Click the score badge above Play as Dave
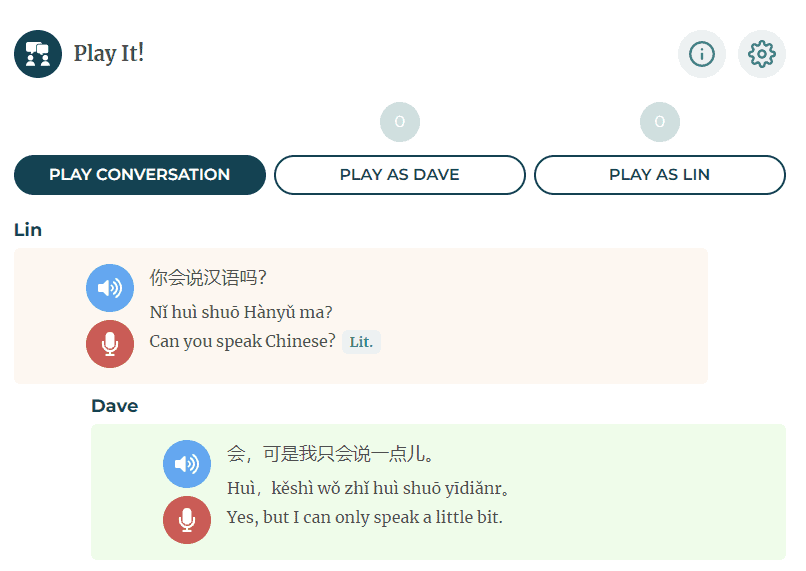This screenshot has height=571, width=806. tap(400, 122)
